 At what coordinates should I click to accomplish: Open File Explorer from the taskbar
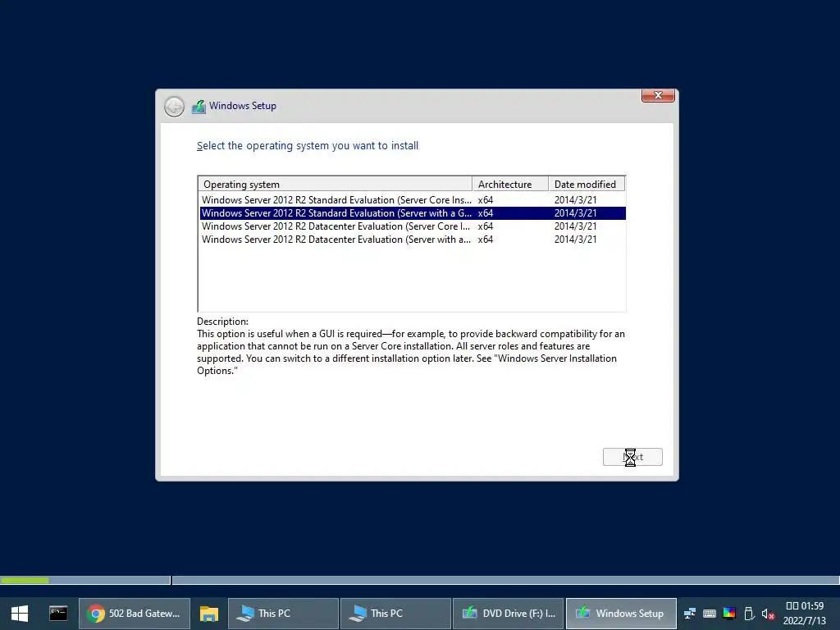click(x=209, y=614)
